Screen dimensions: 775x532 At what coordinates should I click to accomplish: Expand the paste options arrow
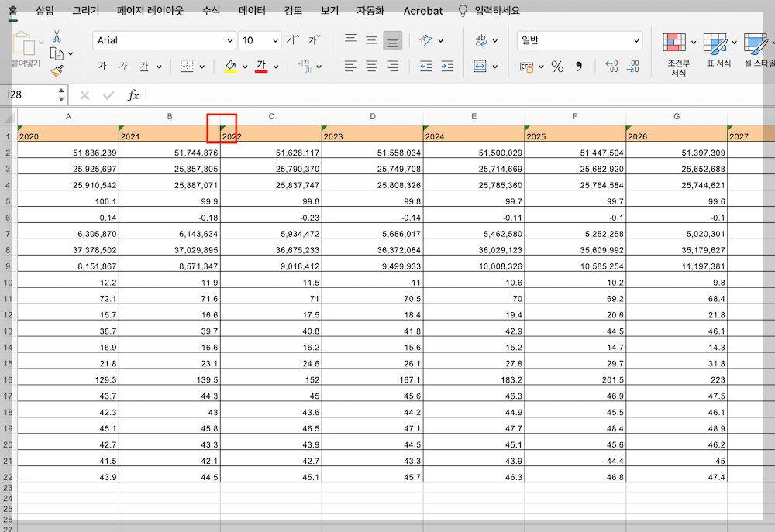pos(42,43)
